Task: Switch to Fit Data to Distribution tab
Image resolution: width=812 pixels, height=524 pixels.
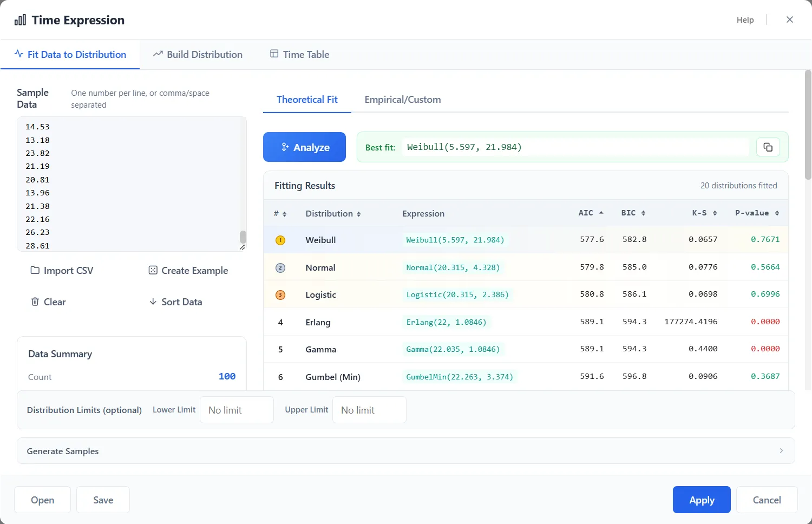Action: tap(70, 55)
